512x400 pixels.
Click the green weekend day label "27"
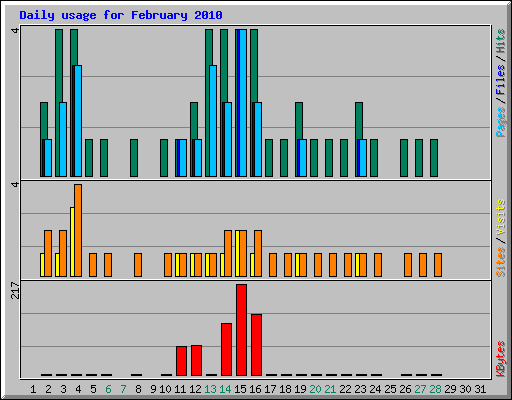420,389
